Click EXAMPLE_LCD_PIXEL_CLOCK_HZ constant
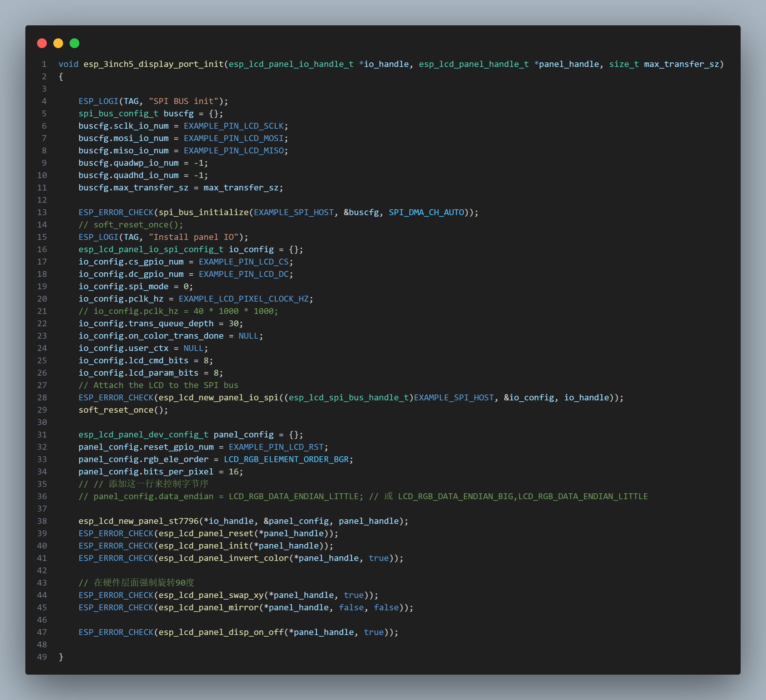This screenshot has height=700, width=766. click(x=244, y=299)
